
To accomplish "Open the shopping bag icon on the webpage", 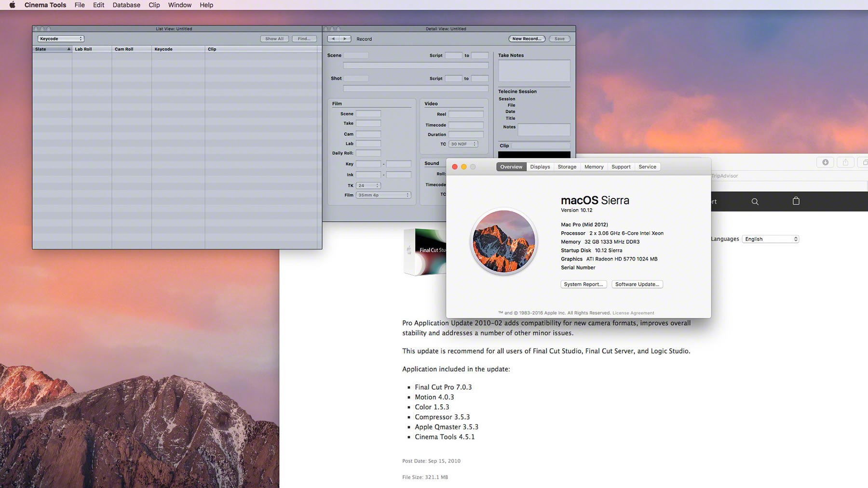I will [796, 201].
